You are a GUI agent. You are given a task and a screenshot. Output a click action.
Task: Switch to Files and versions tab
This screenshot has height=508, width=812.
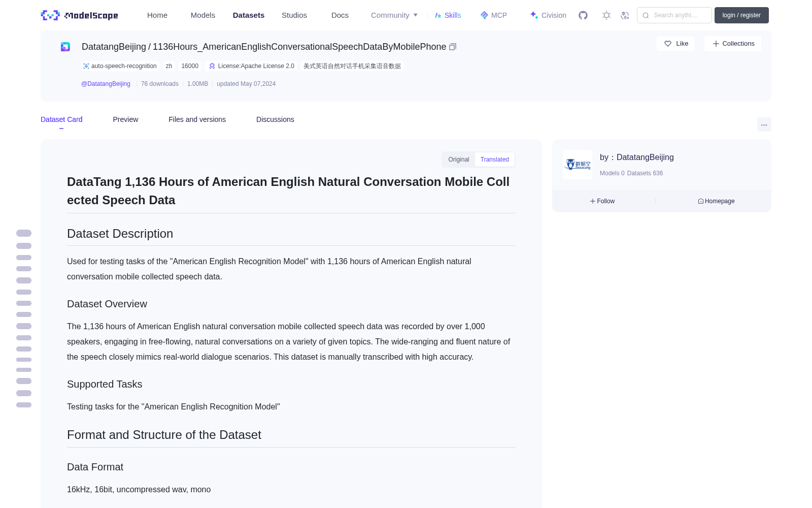(197, 119)
